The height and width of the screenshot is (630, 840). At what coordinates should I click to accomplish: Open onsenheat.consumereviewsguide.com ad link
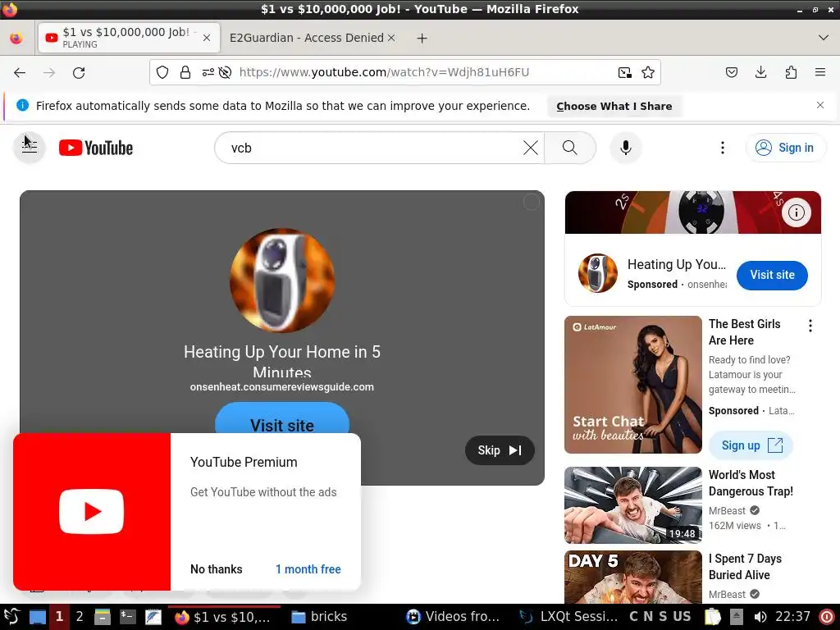282,387
